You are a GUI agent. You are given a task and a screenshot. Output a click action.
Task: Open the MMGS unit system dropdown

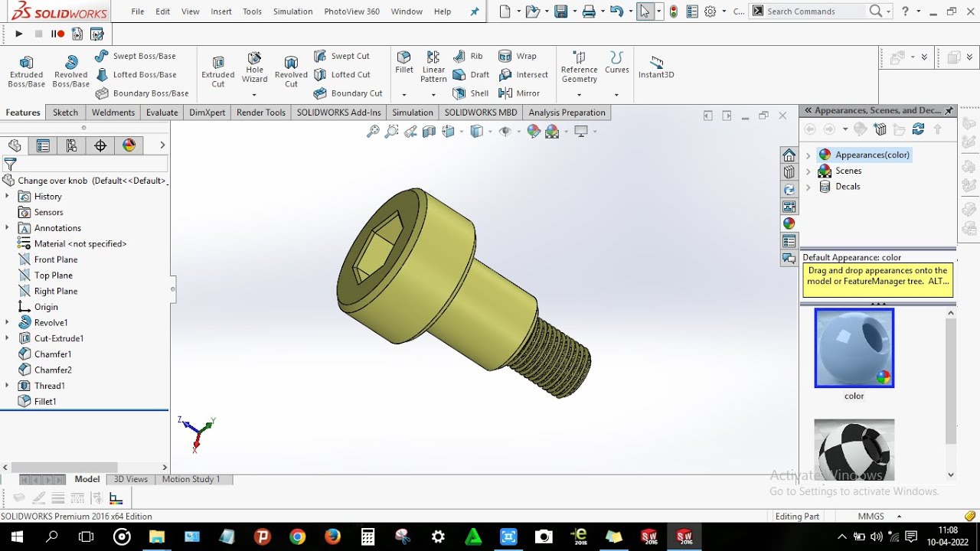[899, 517]
